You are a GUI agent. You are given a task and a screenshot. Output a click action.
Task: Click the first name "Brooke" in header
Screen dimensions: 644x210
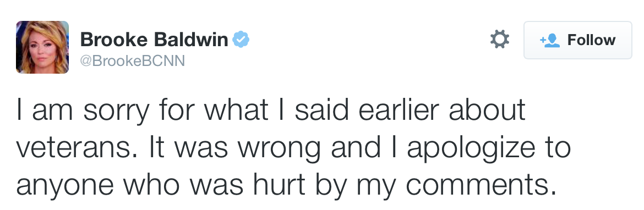point(114,40)
